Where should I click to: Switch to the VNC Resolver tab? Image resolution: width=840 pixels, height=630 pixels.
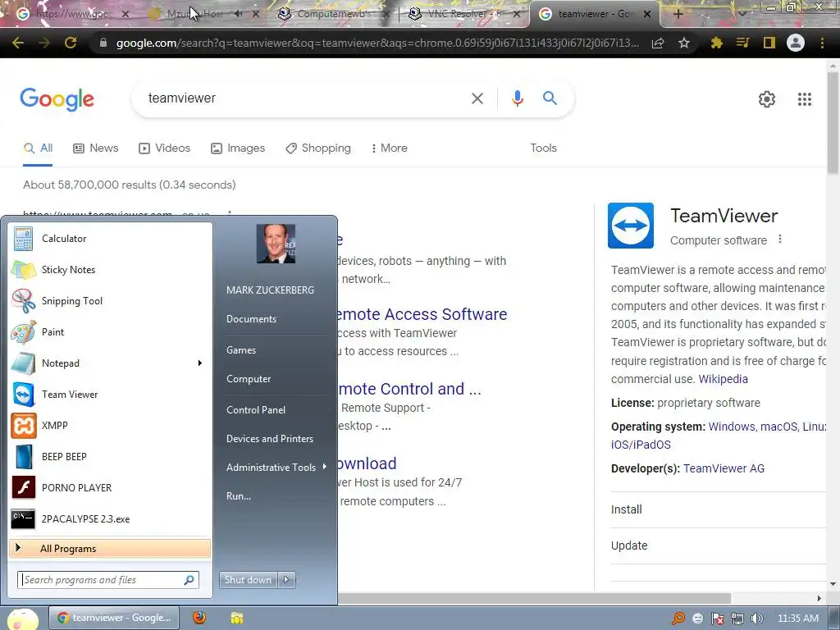(464, 14)
